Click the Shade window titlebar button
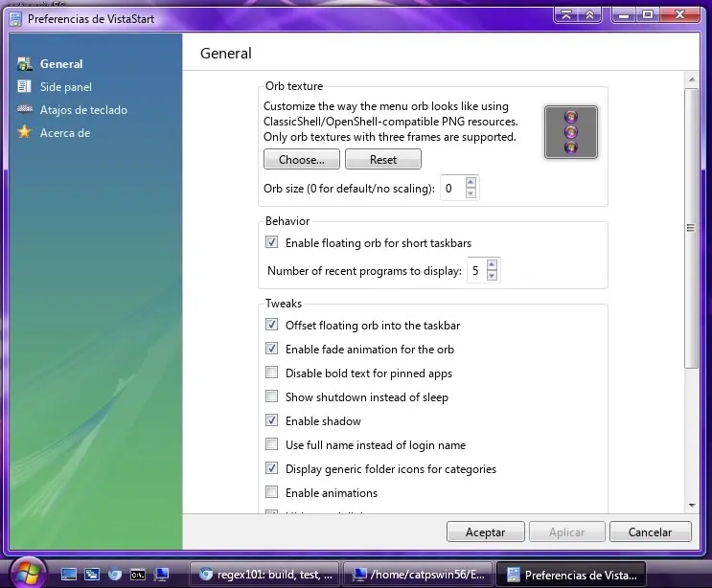The image size is (712, 588). pyautogui.click(x=590, y=15)
